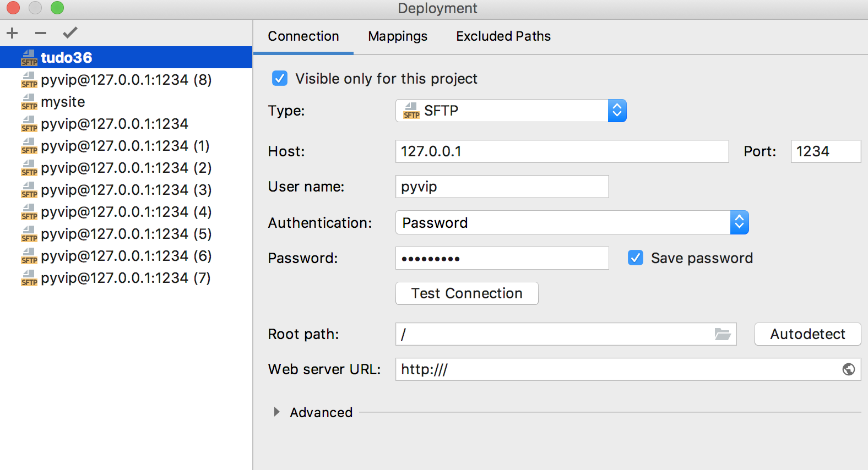The width and height of the screenshot is (868, 470).
Task: Select pyvip@127.0.0.1:1234 (5) in server list
Action: click(x=126, y=234)
